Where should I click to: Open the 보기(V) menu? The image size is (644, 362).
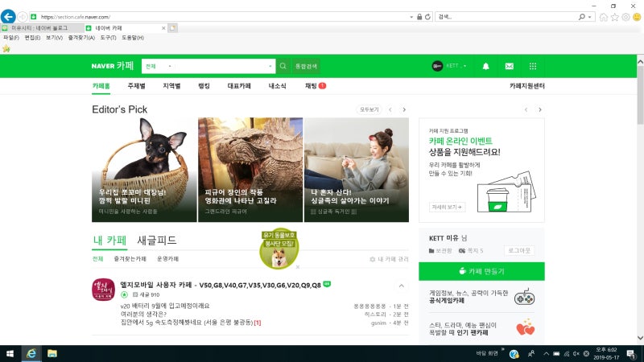pos(54,37)
